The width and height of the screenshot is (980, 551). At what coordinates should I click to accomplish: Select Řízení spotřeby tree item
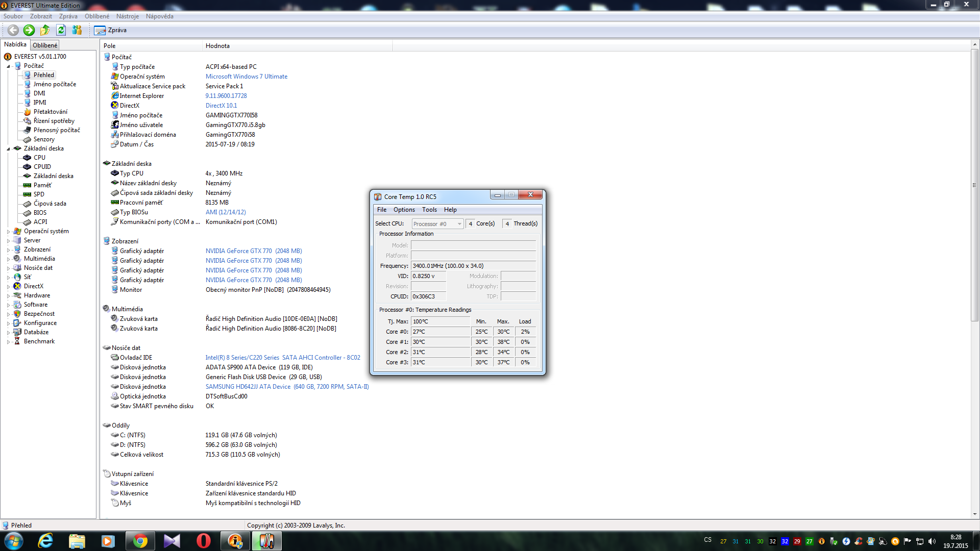pyautogui.click(x=54, y=121)
